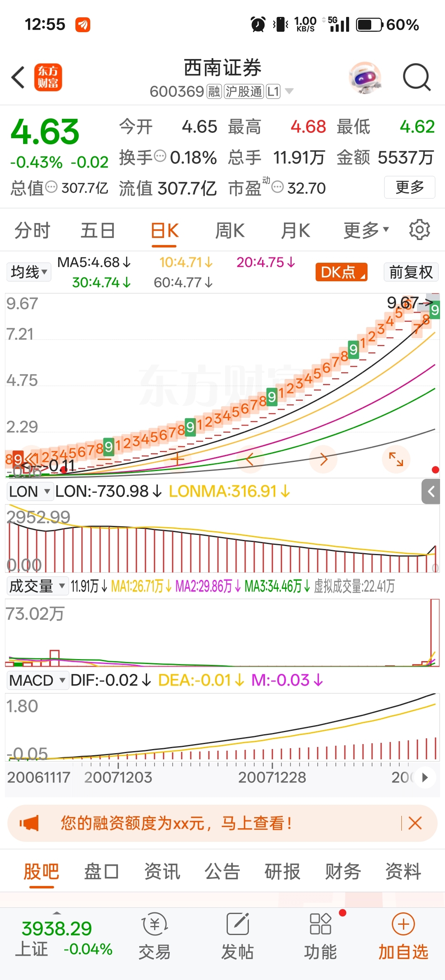Select the 公告 tab
The image size is (445, 980).
222,872
